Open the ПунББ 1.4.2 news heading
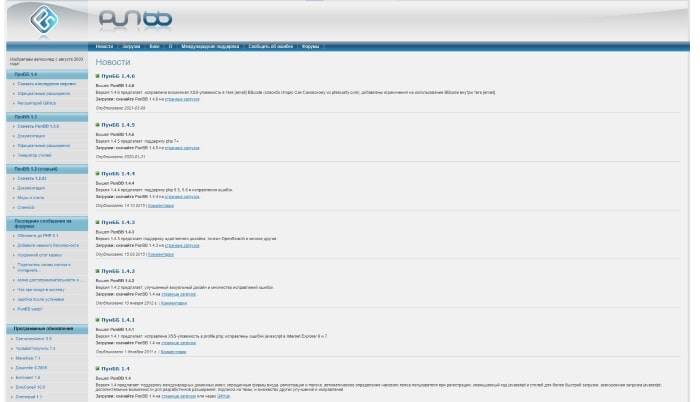 click(118, 271)
